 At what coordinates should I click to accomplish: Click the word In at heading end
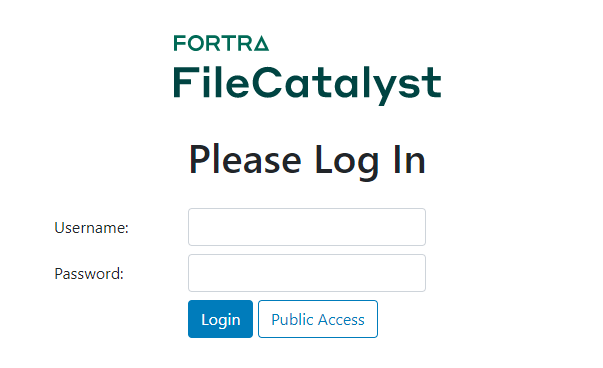point(409,160)
